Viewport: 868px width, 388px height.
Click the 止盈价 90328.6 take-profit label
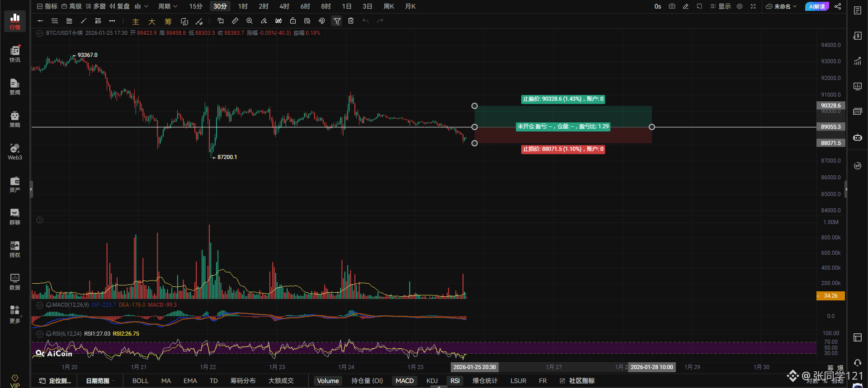[x=563, y=99]
